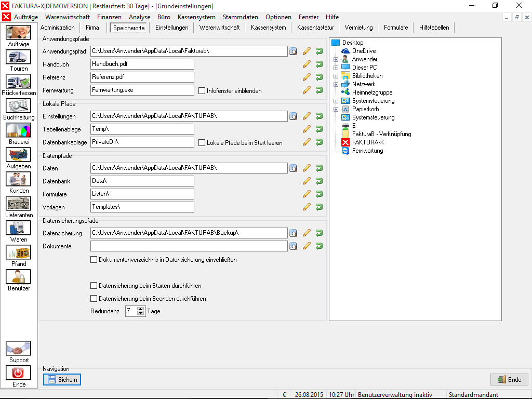Click Benutzerverwaltung inaktiv in status bar
Viewport: 532px width, 399px height.
point(395,395)
